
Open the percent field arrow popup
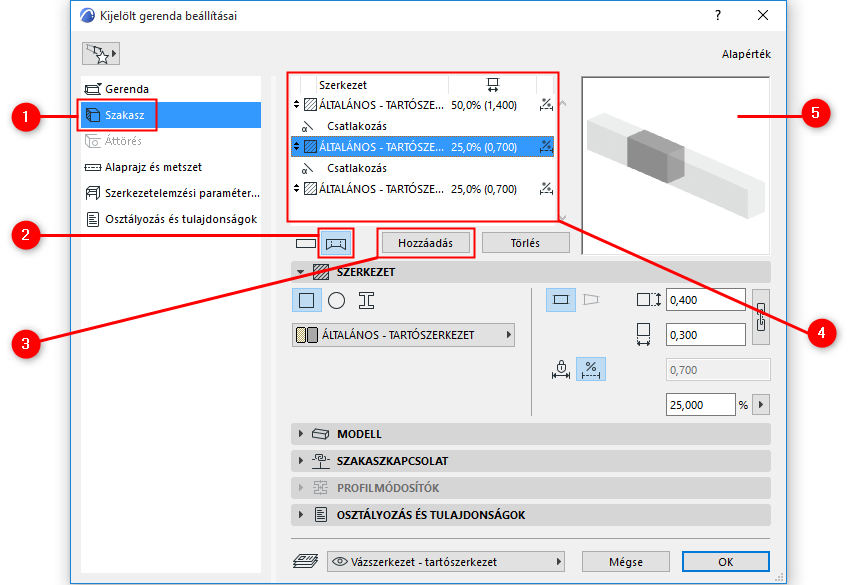[x=761, y=405]
